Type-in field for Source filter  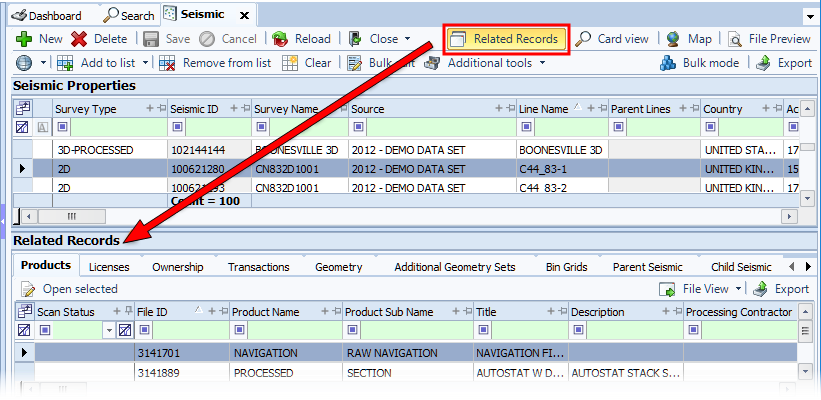pos(441,127)
